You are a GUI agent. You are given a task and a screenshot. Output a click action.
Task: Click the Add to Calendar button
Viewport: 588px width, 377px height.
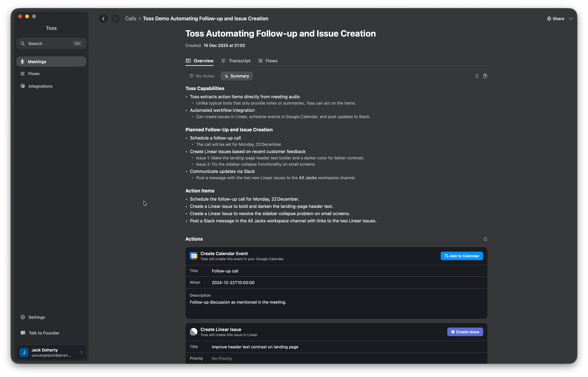(462, 256)
